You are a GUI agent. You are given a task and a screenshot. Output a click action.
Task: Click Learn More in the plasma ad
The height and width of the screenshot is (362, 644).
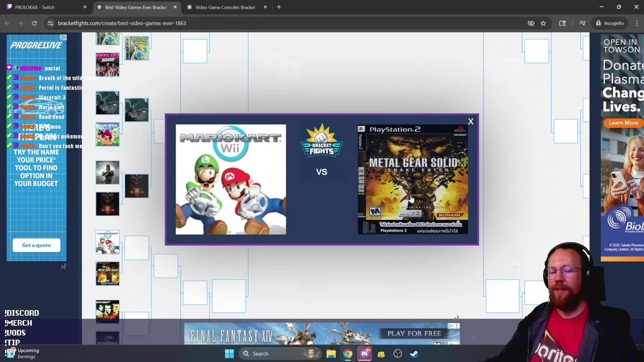click(x=623, y=123)
